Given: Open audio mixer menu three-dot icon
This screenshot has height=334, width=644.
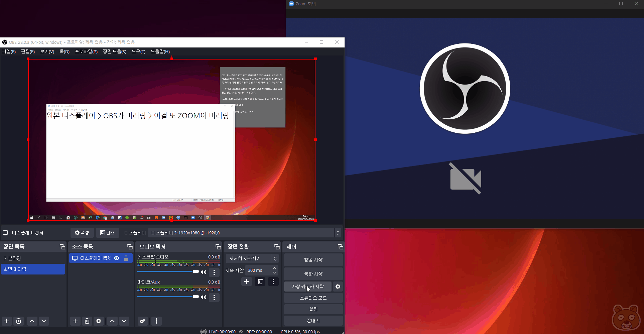Looking at the screenshot, I should pos(156,321).
